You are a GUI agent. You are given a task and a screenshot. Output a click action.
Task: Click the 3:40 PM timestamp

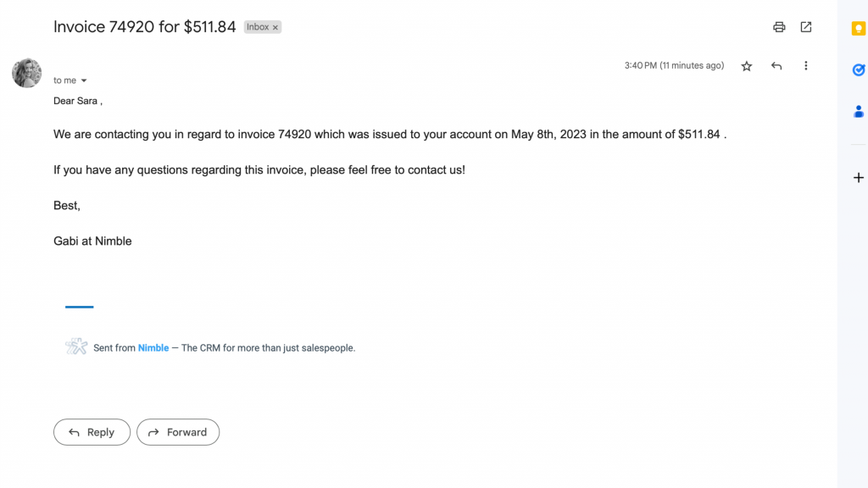coord(674,66)
